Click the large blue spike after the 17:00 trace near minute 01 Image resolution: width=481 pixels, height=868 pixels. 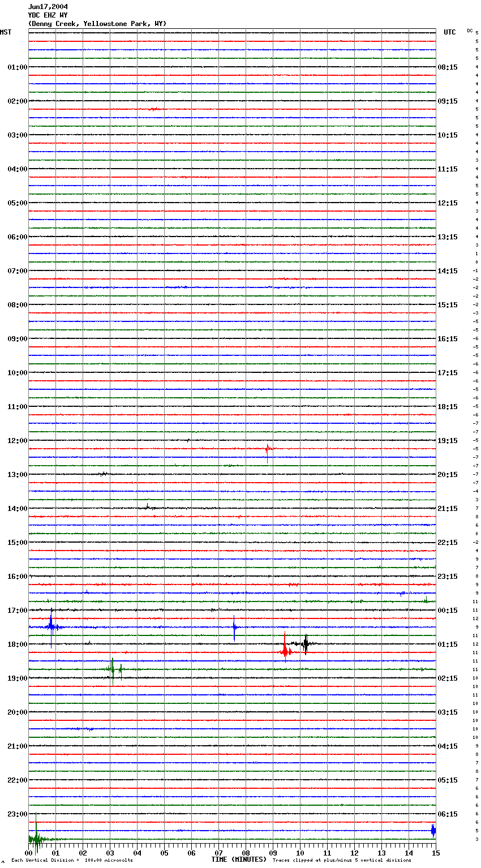(51, 627)
